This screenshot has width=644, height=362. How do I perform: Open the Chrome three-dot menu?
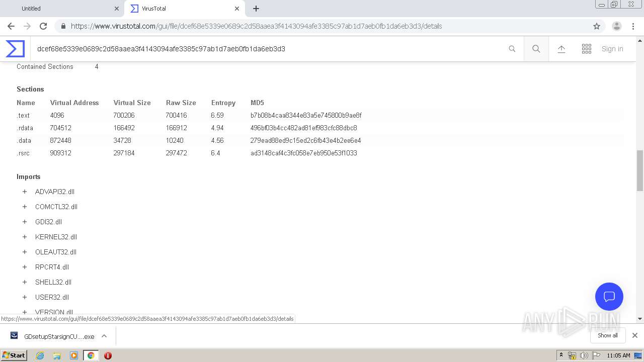[x=634, y=26]
